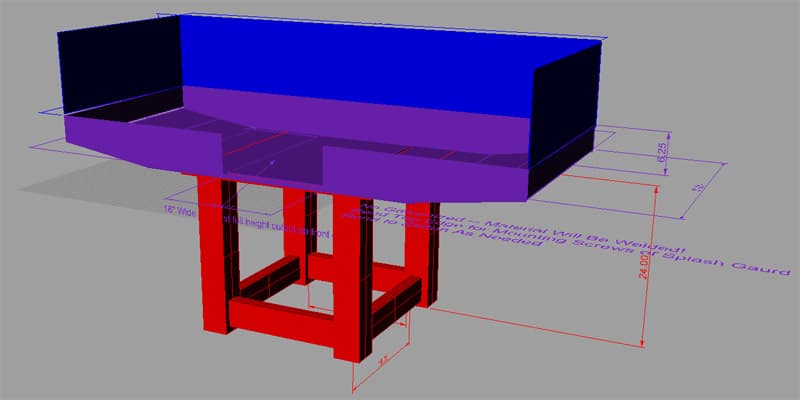
Task: Click the purple front-left basin wall
Action: tap(143, 143)
